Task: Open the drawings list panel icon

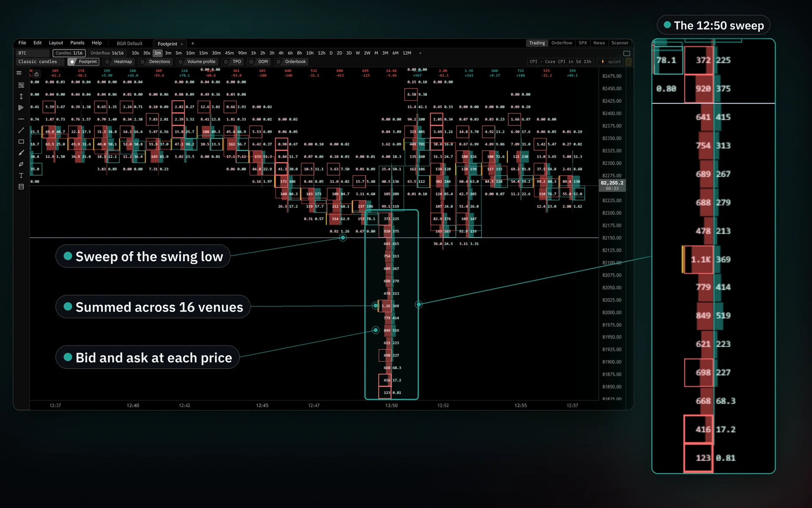Action: tap(21, 187)
